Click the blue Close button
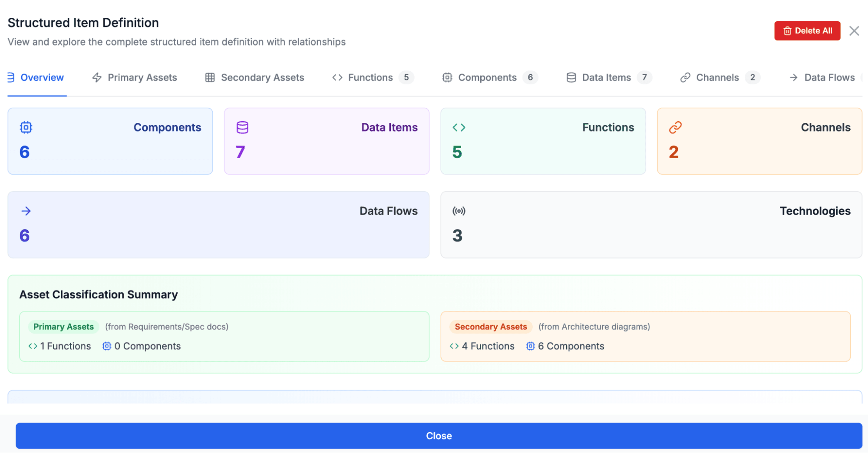 click(439, 436)
